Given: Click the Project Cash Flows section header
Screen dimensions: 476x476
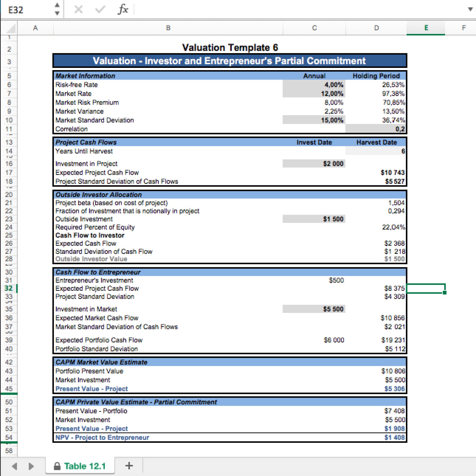Looking at the screenshot, I should click(86, 142).
